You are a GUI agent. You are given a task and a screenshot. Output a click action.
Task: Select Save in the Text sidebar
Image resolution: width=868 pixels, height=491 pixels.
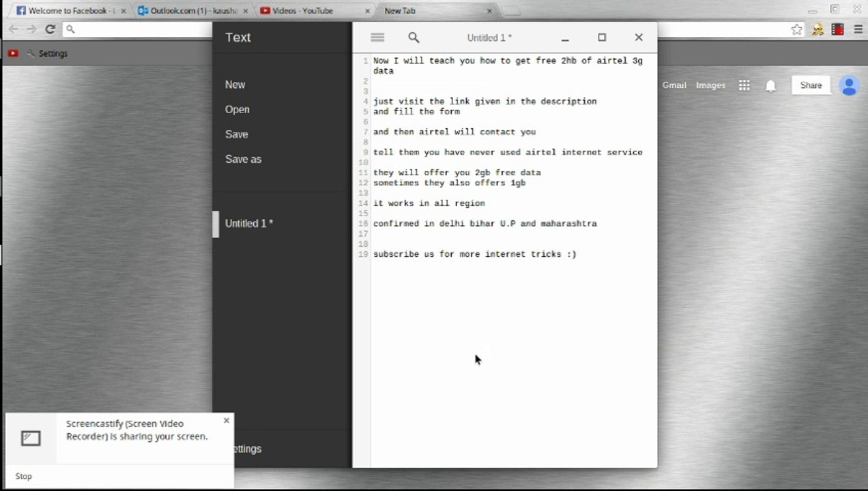(x=237, y=134)
